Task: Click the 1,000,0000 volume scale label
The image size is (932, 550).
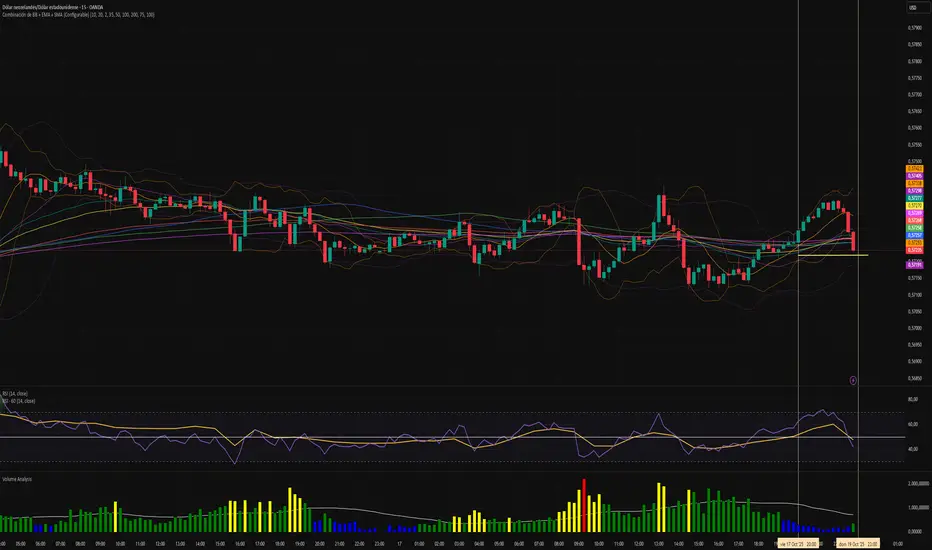Action: click(x=918, y=508)
